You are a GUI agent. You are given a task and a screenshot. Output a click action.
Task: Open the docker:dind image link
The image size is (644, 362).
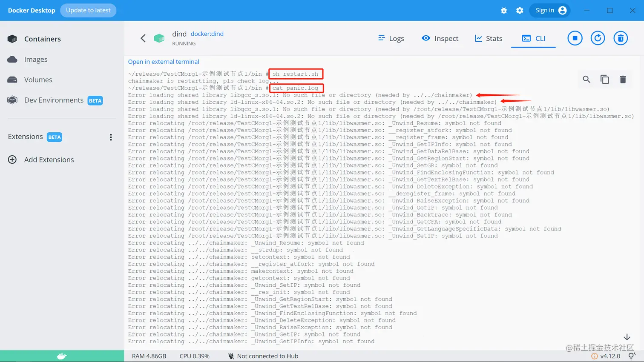pos(207,34)
